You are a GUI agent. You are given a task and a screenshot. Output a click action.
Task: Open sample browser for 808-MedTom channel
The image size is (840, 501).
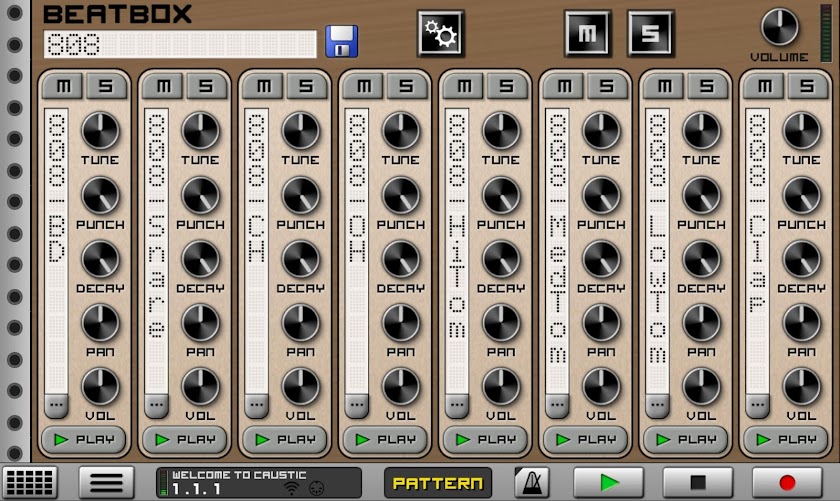(557, 406)
